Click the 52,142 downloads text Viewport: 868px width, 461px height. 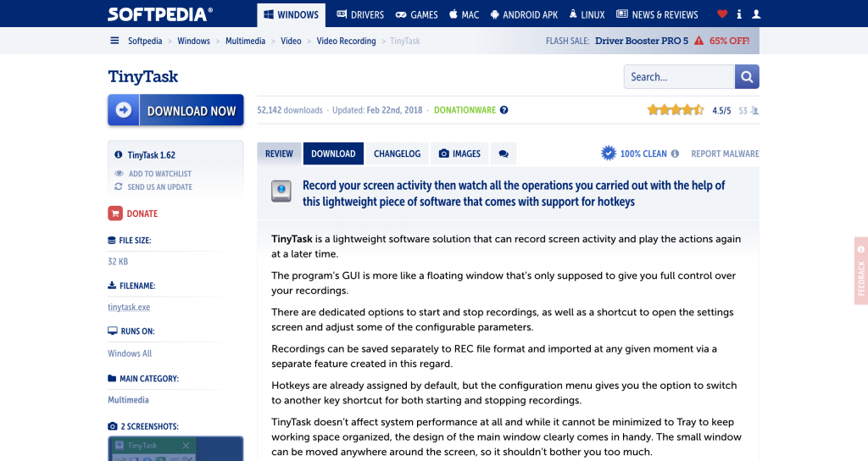click(x=290, y=110)
